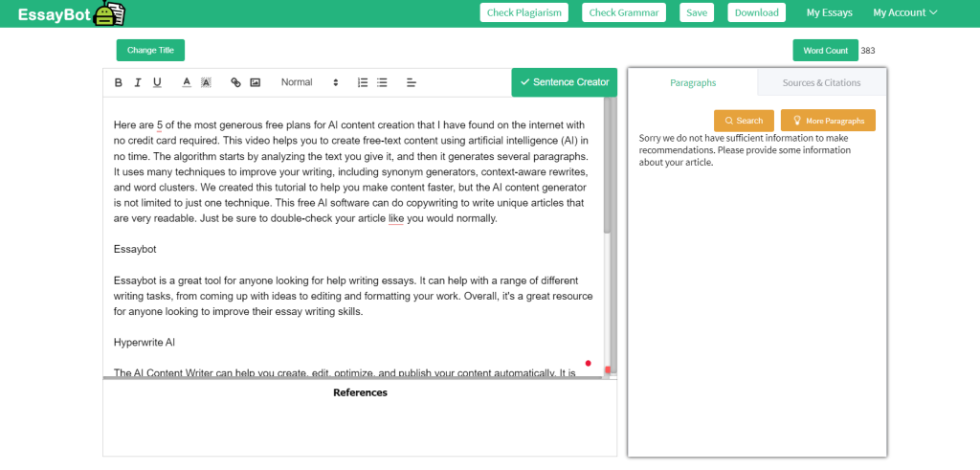Screen dimensions: 980x470
Task: Click inside the paragraph starting 'Essaybot is a great tool'
Action: click(353, 296)
